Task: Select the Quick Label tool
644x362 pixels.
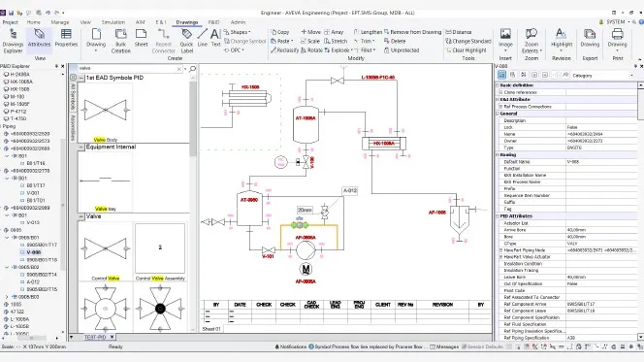Action: tap(186, 41)
